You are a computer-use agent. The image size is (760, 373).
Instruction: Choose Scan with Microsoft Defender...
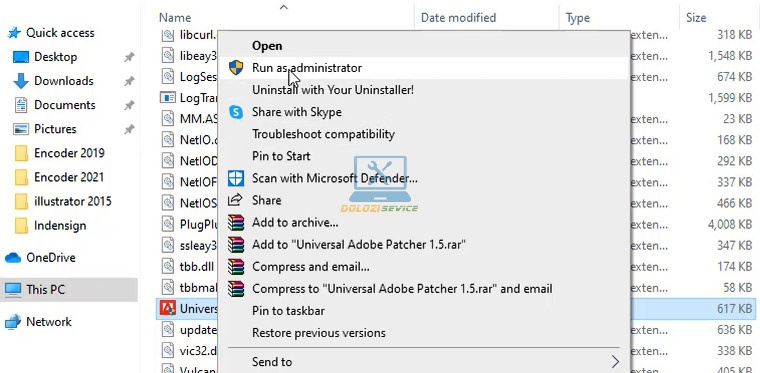(335, 178)
